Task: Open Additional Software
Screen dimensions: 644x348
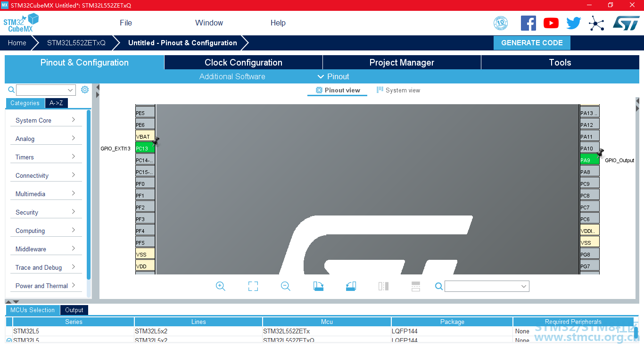Action: click(232, 76)
